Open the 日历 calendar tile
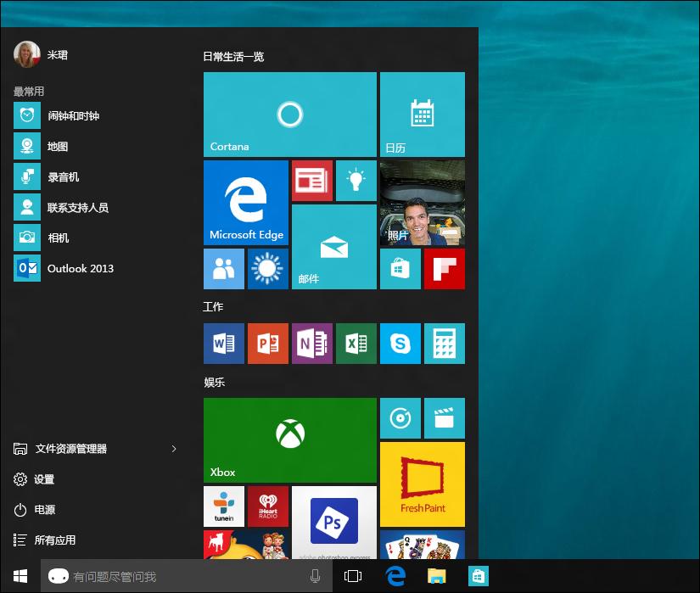 pos(423,115)
